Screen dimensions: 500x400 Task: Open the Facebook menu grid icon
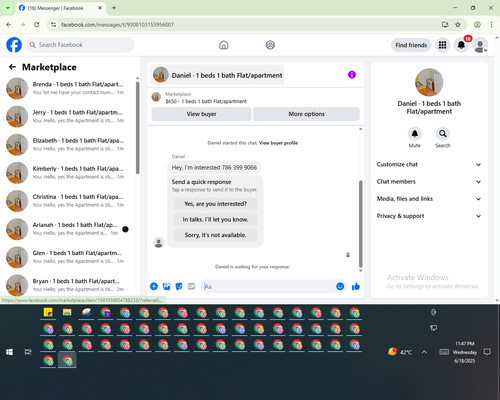(442, 45)
